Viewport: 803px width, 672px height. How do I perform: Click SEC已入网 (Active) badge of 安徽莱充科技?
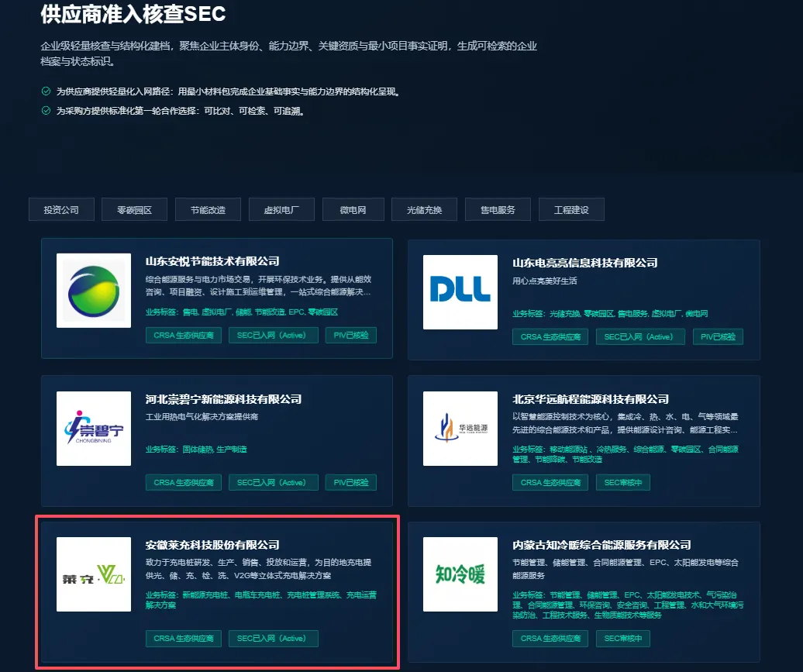(274, 638)
